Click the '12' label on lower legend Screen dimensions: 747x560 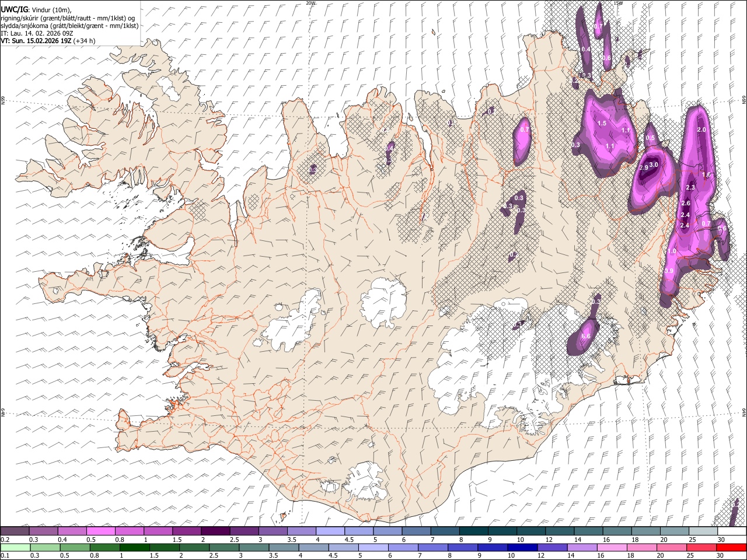(x=540, y=556)
